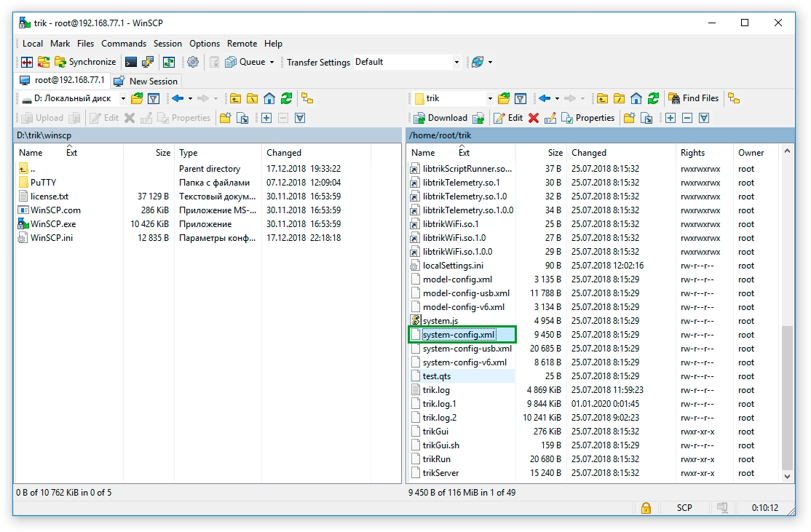Open the Remote menu
The image size is (811, 532).
[242, 44]
